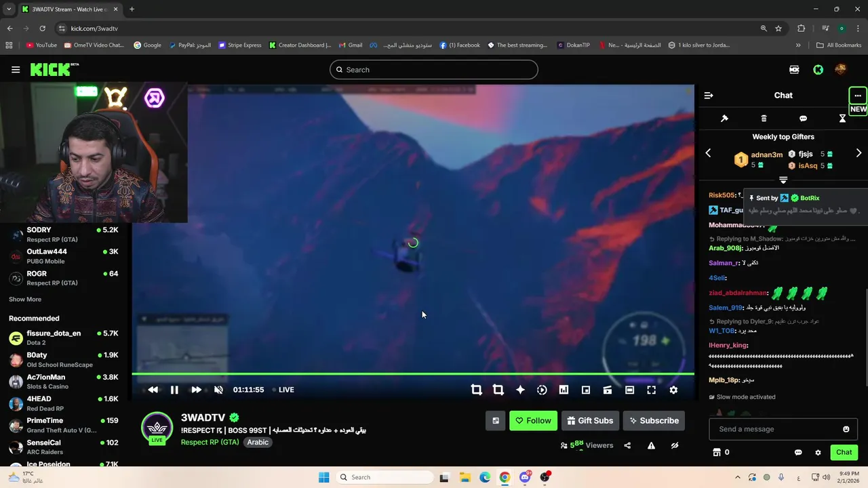Screen dimensions: 868x488
Task: Open the channel shop icon
Action: pos(716,452)
